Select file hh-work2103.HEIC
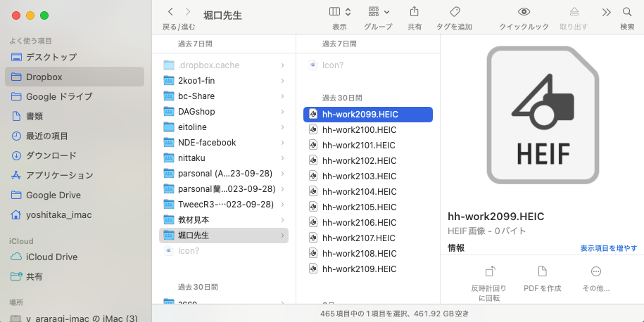Screen dimensions: 644x322 (x=368, y=176)
